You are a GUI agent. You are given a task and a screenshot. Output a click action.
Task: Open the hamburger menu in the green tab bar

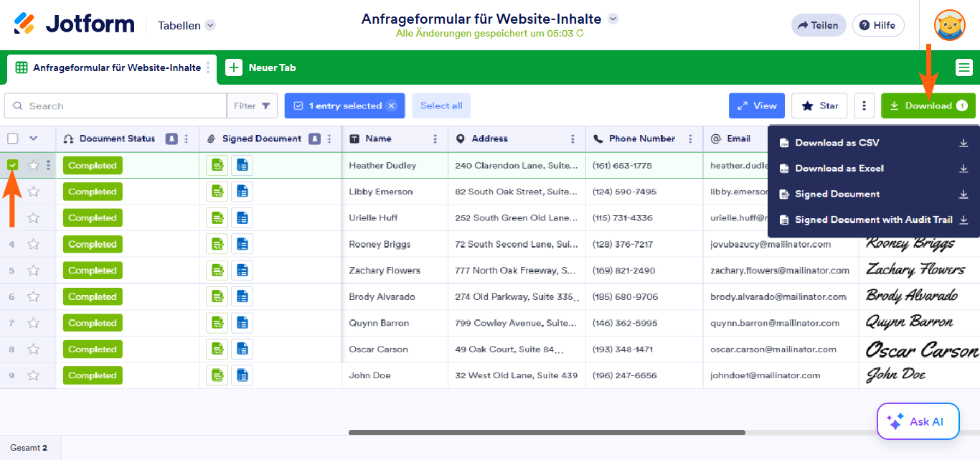tap(963, 67)
